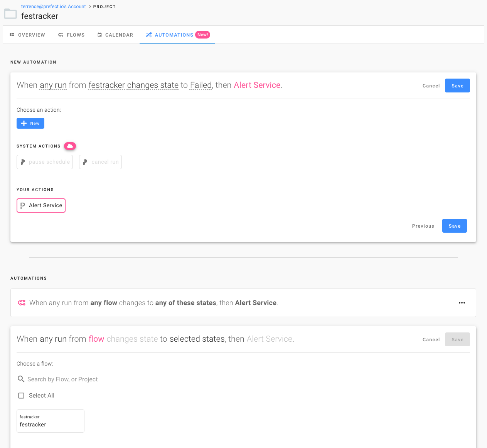Open the Failed state selector

coord(201,85)
